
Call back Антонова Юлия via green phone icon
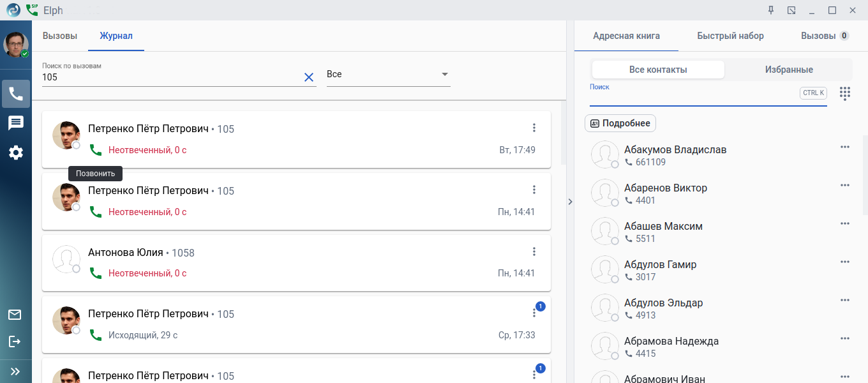96,273
